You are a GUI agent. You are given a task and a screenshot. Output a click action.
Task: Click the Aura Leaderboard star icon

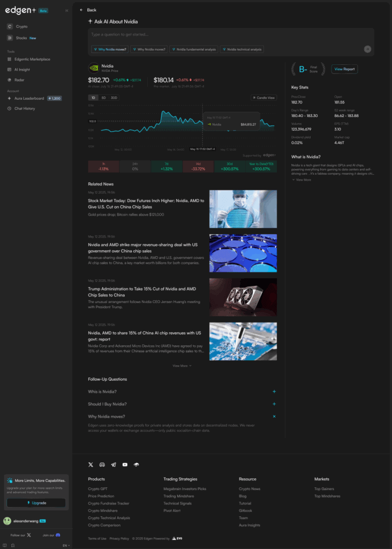[x=10, y=99]
